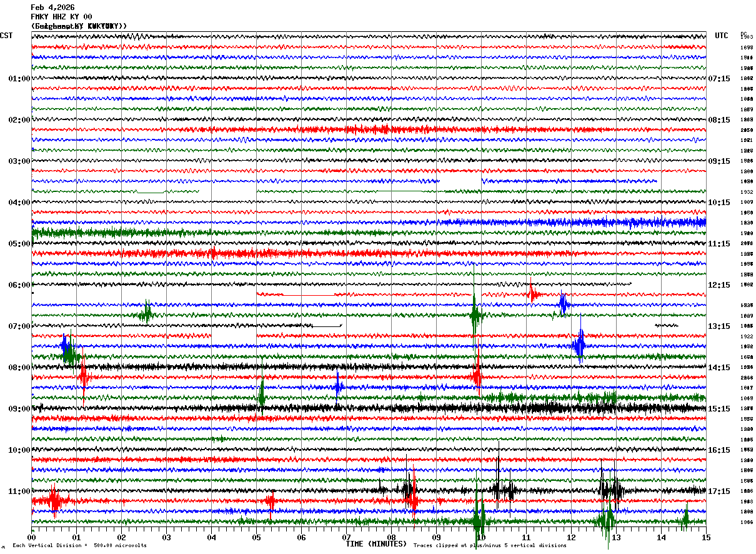Click the 09:15 UTC time label

pos(719,161)
